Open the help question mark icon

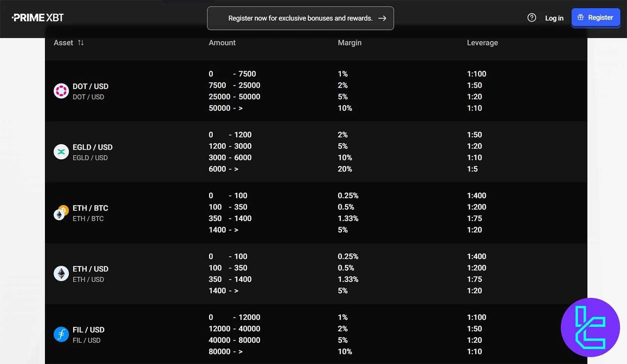click(532, 17)
